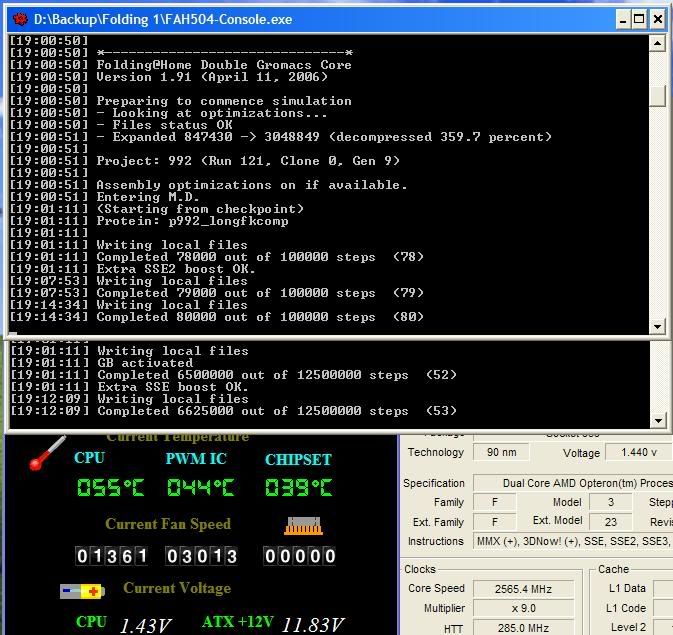Click the CHIPSET temperature reading 039°C
Screen dimensions: 673x635
click(299, 488)
